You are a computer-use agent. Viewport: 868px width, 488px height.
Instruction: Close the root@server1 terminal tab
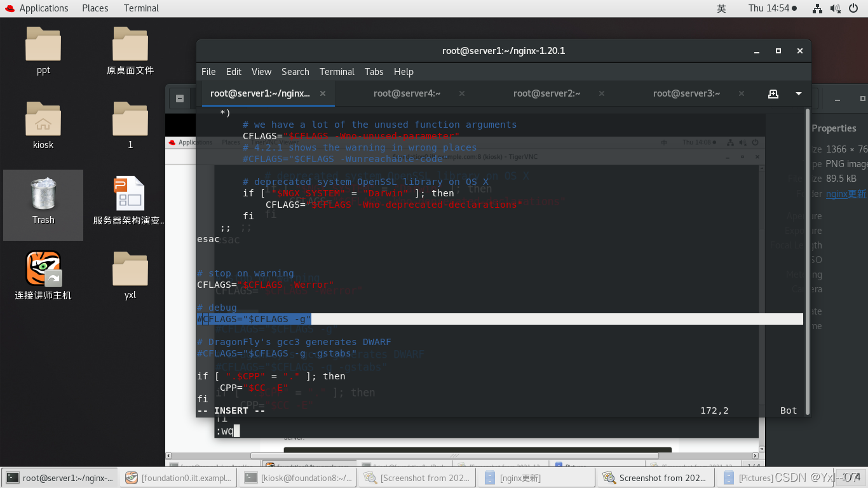pos(323,93)
